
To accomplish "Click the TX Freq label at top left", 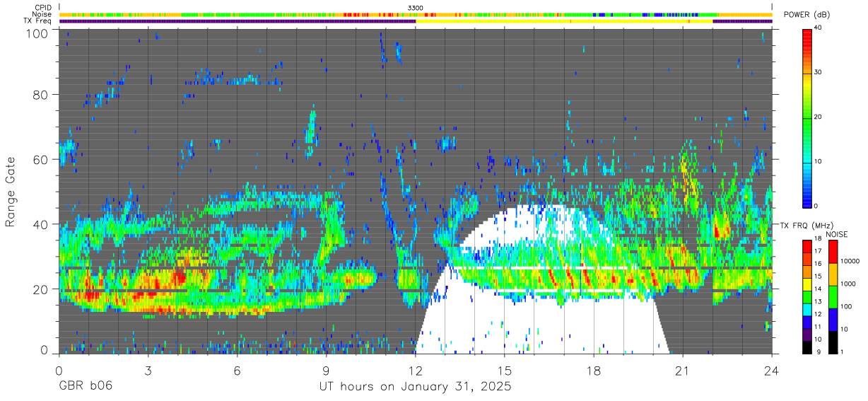I will (38, 21).
